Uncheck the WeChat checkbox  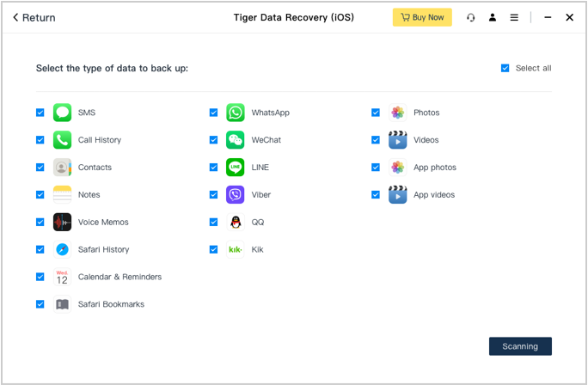(213, 140)
